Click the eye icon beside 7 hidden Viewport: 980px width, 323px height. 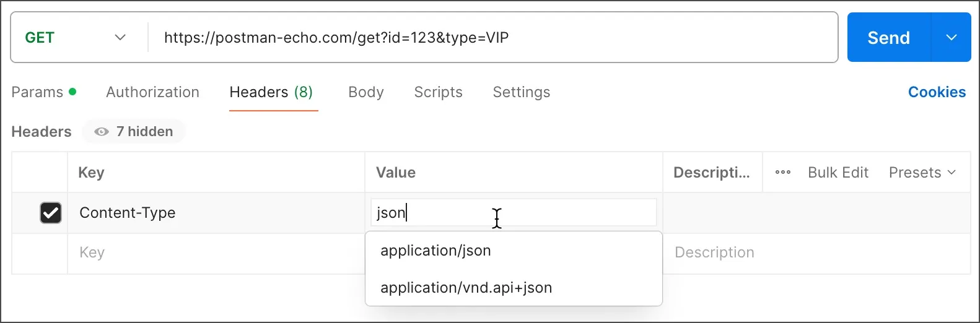pyautogui.click(x=102, y=132)
